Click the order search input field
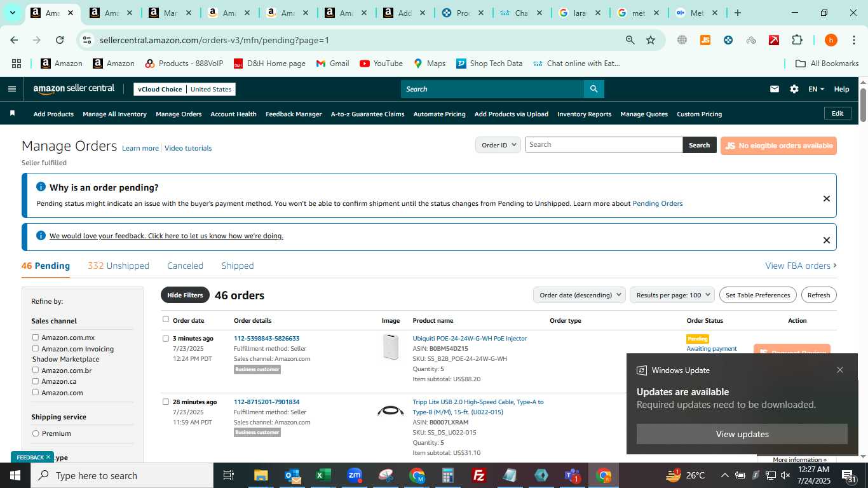 coord(604,144)
